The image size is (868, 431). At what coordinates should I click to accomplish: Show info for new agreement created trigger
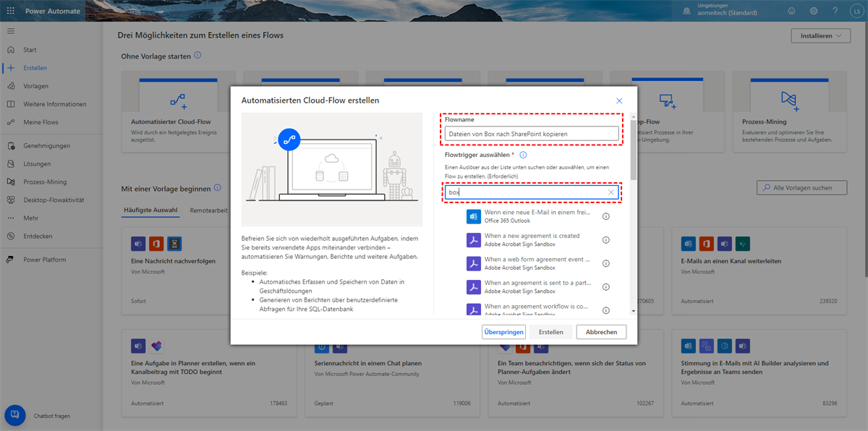point(606,240)
